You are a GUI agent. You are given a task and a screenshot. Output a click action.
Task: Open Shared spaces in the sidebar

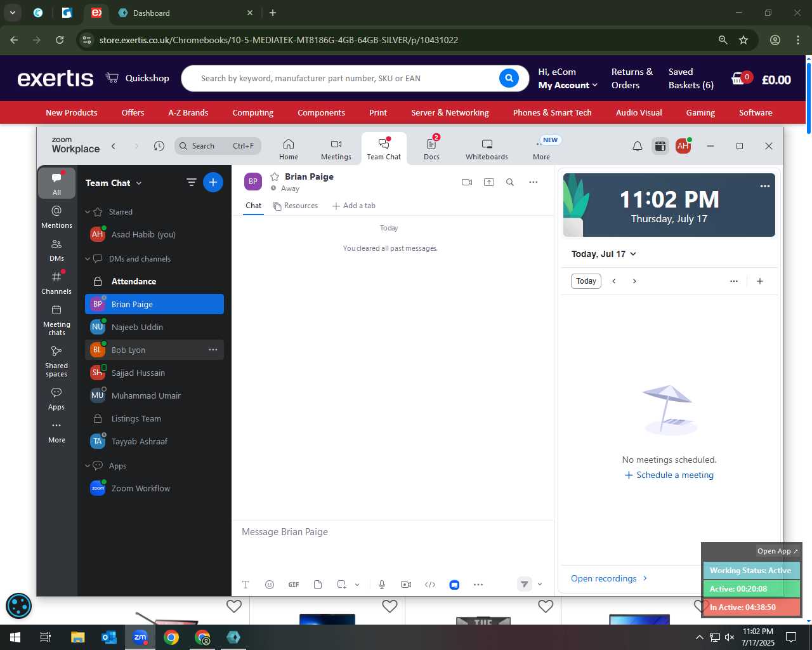click(56, 361)
